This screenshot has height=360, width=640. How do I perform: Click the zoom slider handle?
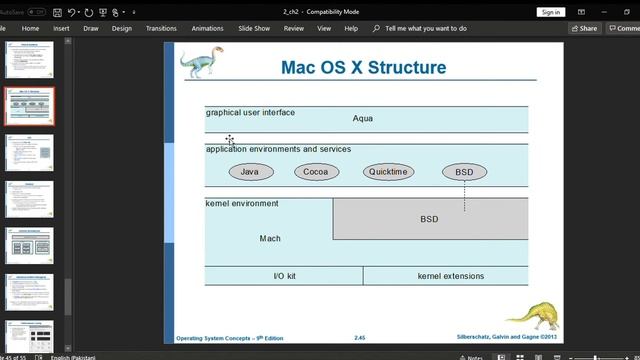click(x=595, y=358)
